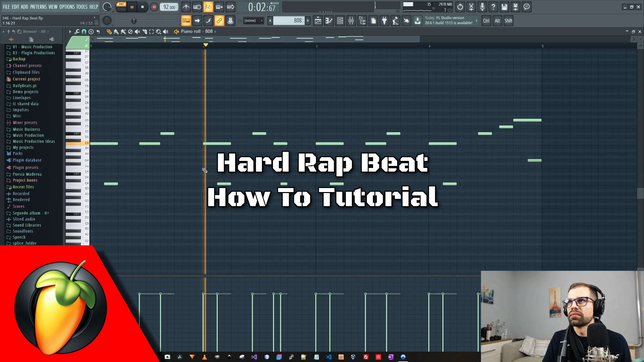
Task: Open the PATTERNS menu
Action: pyautogui.click(x=39, y=6)
